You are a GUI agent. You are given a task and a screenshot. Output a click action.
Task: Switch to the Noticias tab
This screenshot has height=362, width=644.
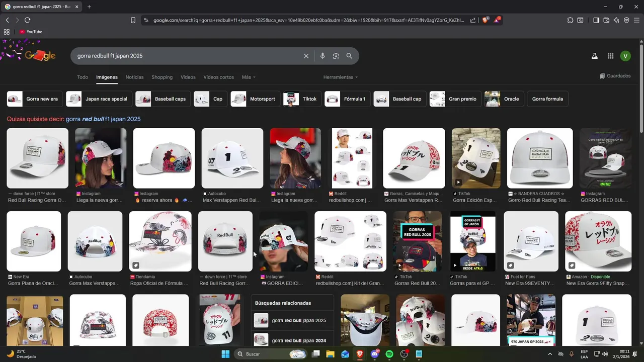134,77
